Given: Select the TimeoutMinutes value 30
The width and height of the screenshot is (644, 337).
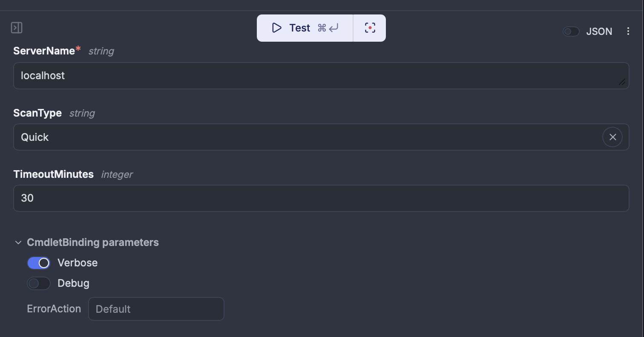Looking at the screenshot, I should coord(27,198).
